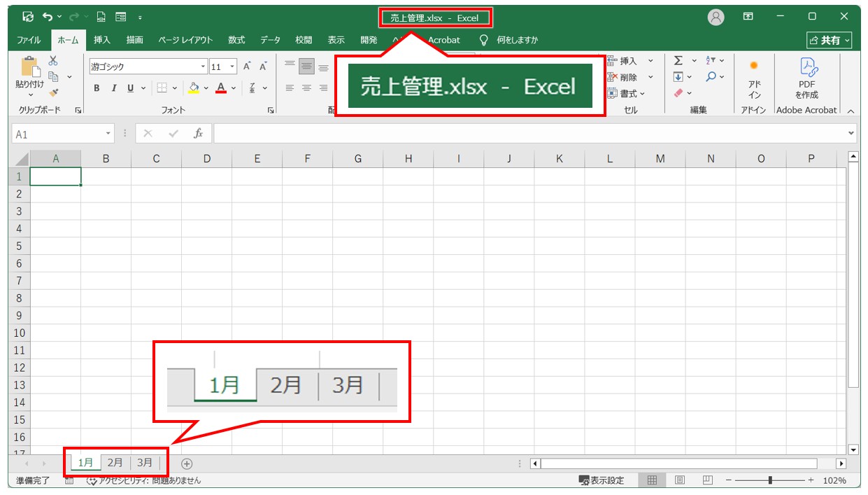Toggle Underline formatting
Screen dimensions: 868x495
click(130, 88)
